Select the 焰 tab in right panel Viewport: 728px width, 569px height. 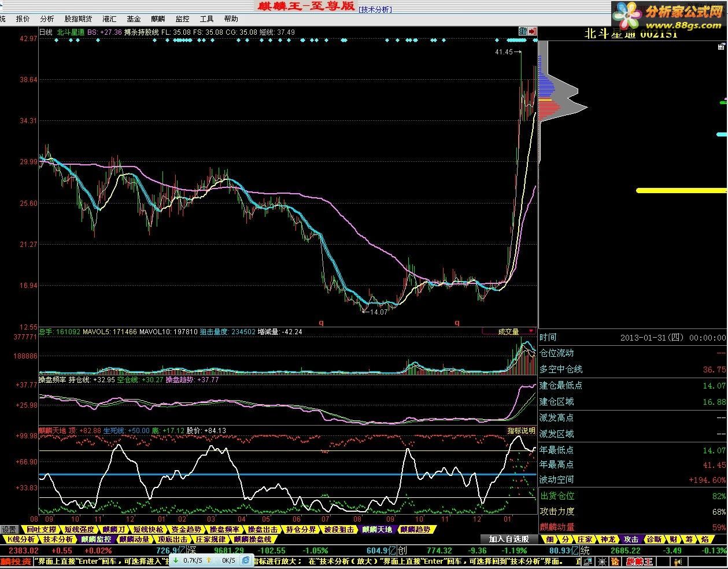[x=704, y=539]
